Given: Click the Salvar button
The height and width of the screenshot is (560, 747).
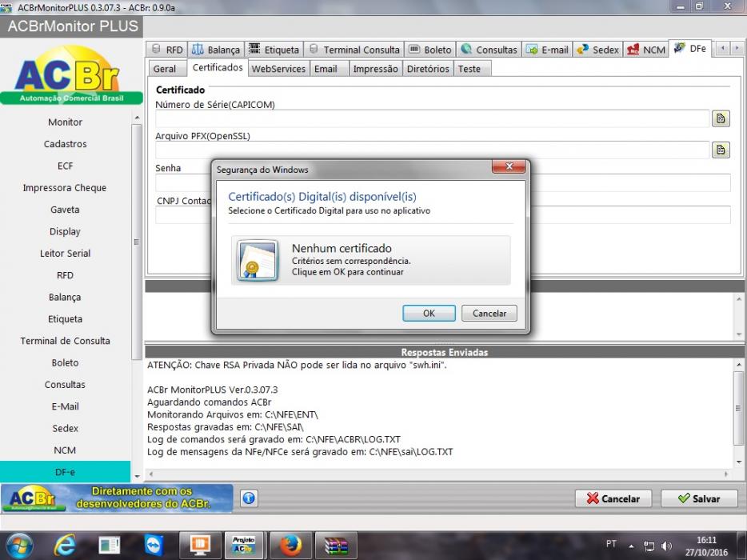Looking at the screenshot, I should (699, 498).
